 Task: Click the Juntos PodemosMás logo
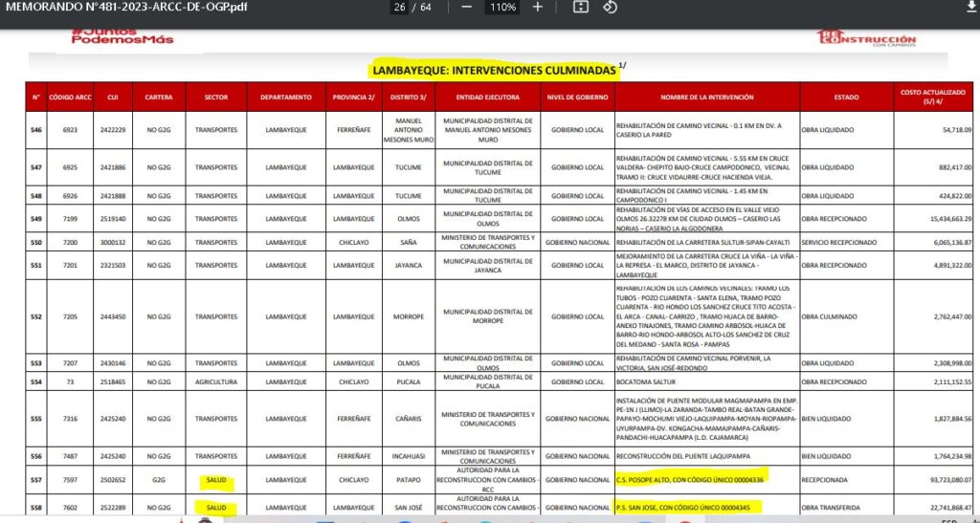pyautogui.click(x=122, y=35)
